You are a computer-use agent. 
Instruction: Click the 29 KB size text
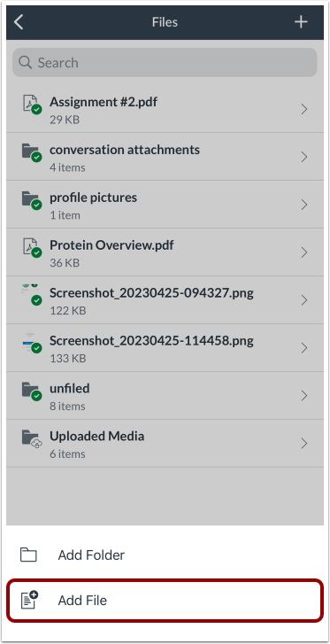click(x=65, y=120)
